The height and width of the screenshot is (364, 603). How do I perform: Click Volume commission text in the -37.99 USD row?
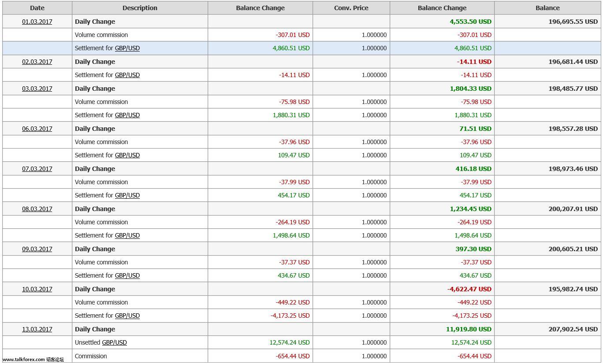[101, 182]
